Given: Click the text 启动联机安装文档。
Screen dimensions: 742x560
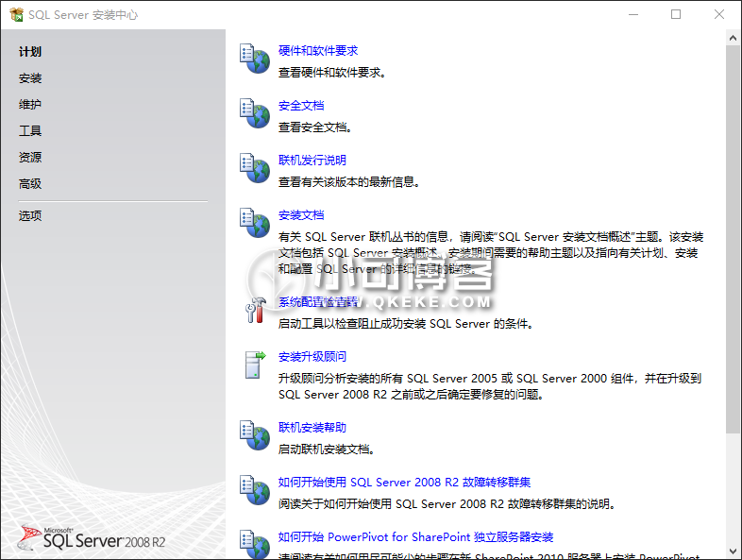Looking at the screenshot, I should tap(327, 450).
